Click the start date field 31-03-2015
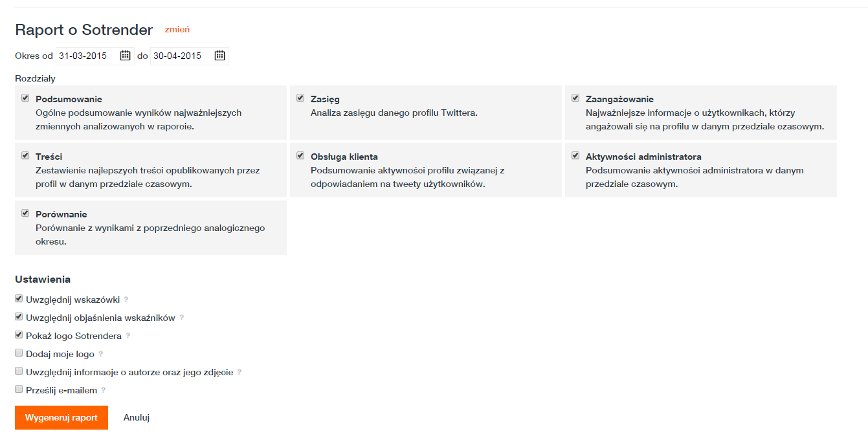868x438 pixels. (x=87, y=56)
